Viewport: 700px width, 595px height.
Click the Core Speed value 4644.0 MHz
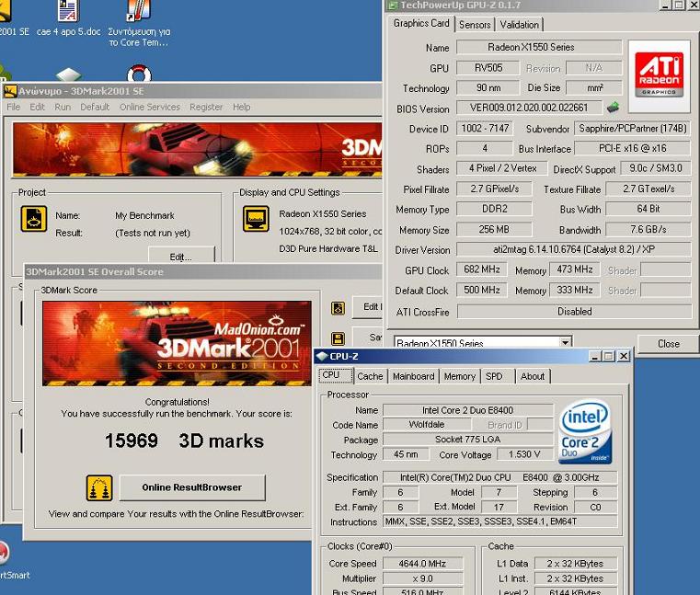click(x=422, y=564)
